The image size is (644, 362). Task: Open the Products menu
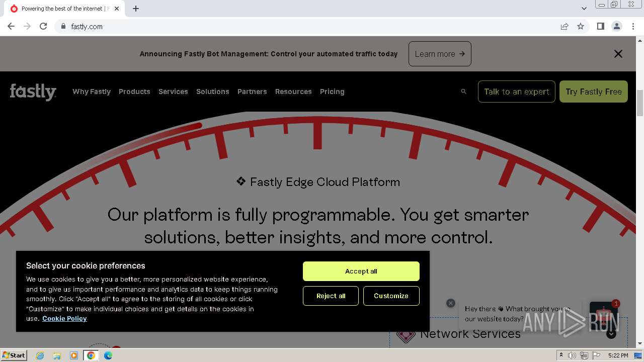[134, 92]
